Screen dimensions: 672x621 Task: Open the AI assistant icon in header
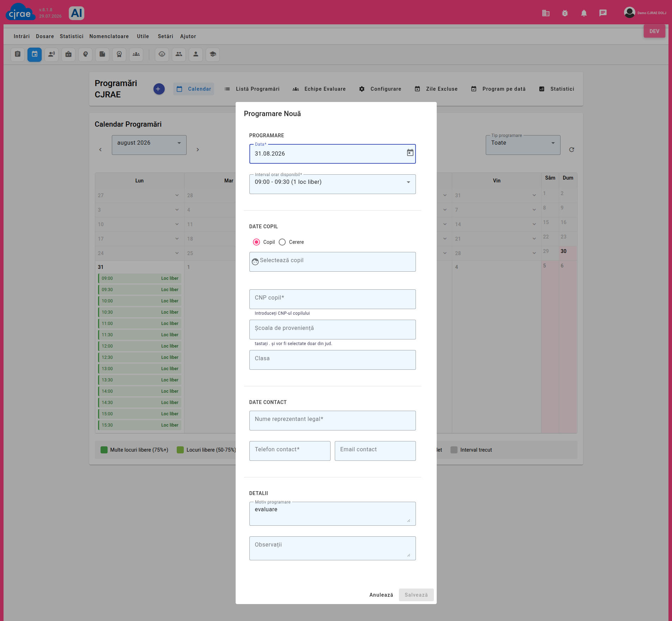pyautogui.click(x=77, y=13)
